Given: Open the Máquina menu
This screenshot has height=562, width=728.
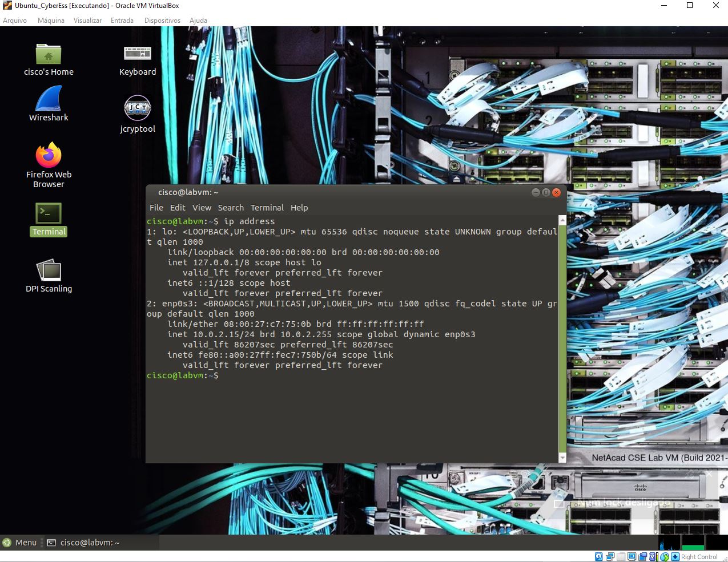Looking at the screenshot, I should point(51,20).
